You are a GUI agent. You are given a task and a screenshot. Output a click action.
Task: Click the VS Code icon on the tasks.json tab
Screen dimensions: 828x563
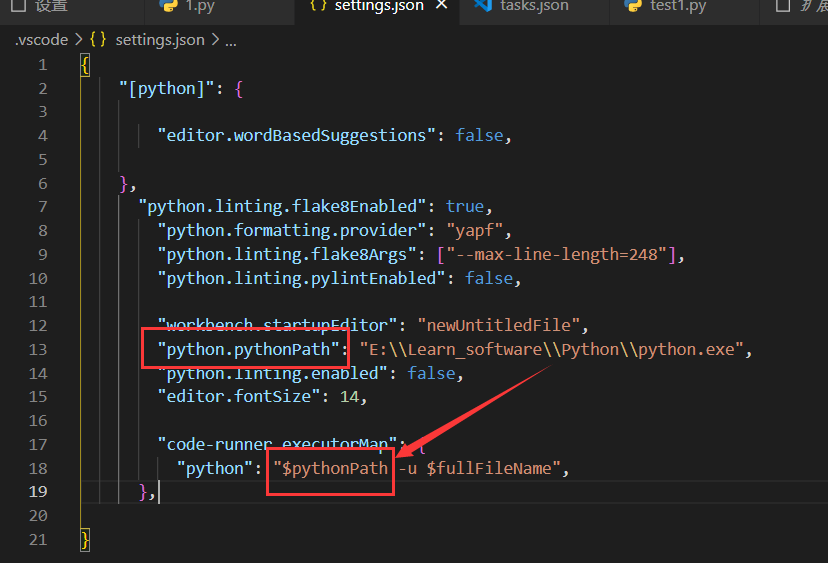point(483,5)
